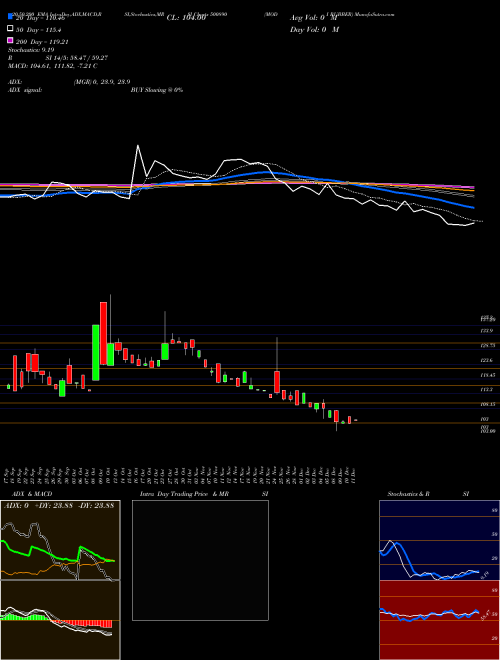Screen dimensions: 500x660
Task: Click the 108.15 price axis label
Action: click(x=488, y=404)
